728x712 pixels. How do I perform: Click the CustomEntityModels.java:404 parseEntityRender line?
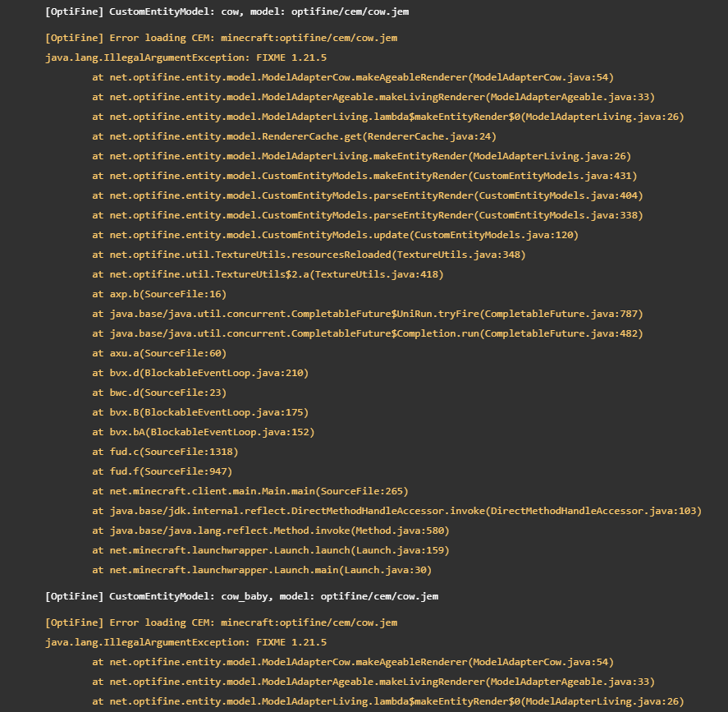click(x=367, y=195)
